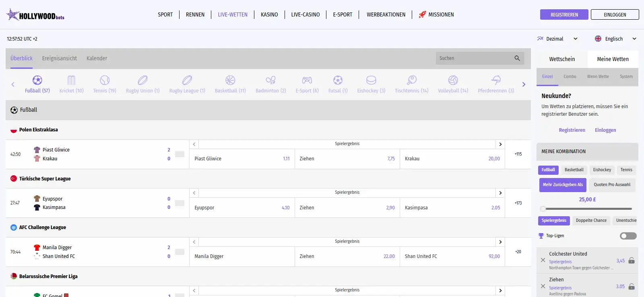Filter combination by Eishockey
This screenshot has height=297, width=644.
(x=602, y=170)
